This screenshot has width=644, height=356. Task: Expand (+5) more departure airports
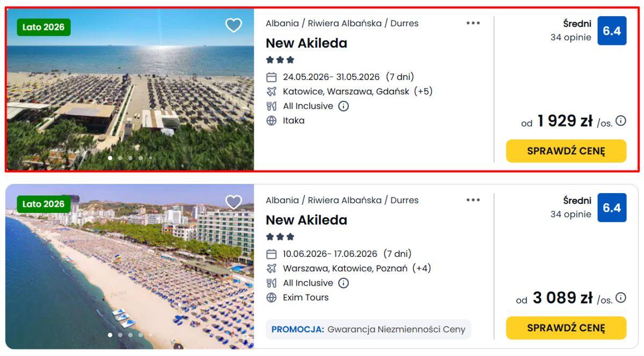[x=423, y=92]
